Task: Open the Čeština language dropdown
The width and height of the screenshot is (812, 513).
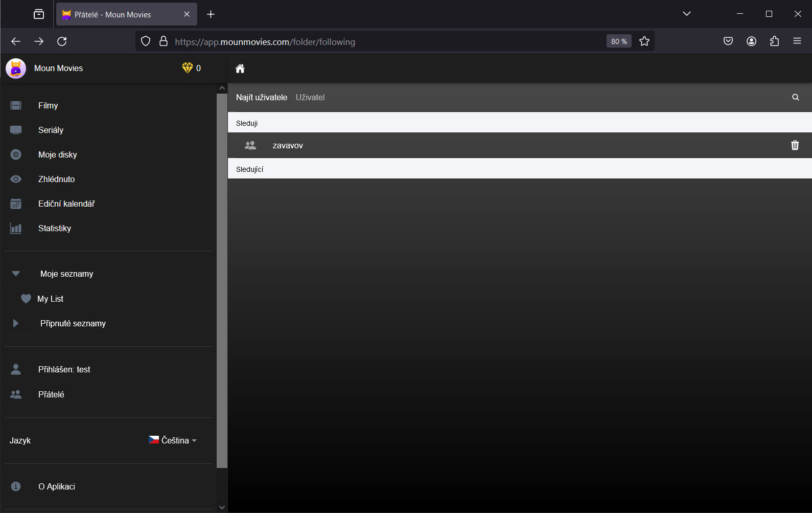Action: click(173, 440)
